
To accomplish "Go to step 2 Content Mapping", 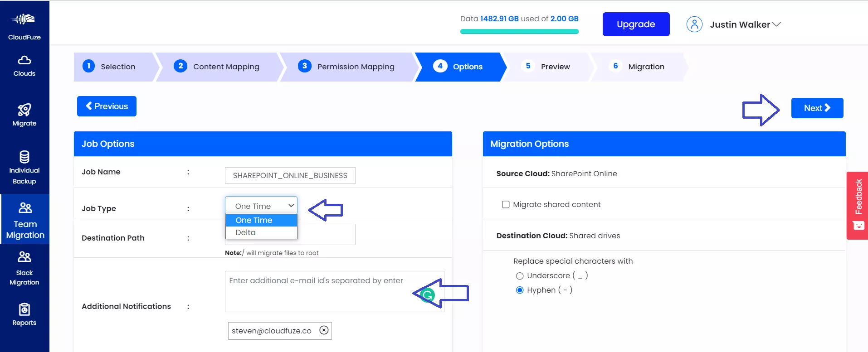I will [219, 67].
